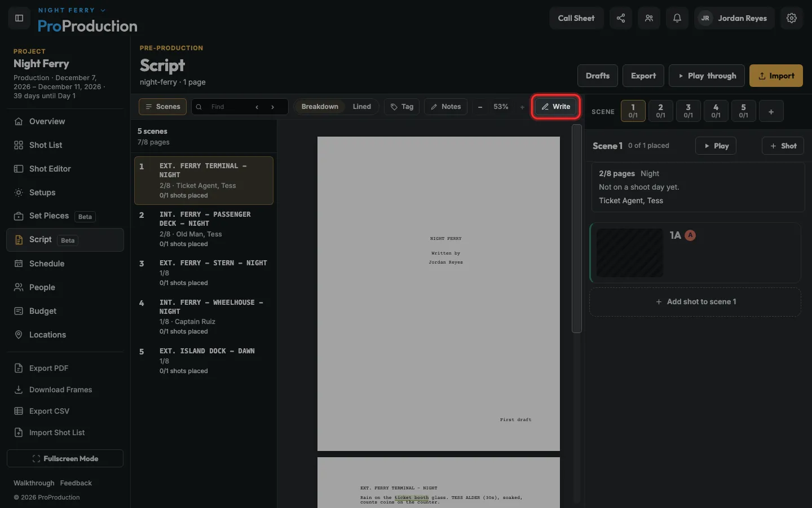
Task: Open the Overview page
Action: (x=65, y=121)
